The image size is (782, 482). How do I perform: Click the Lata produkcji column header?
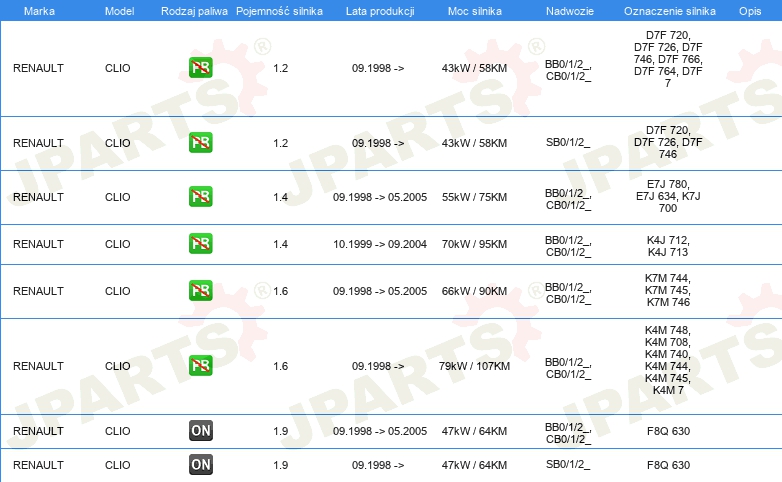[x=380, y=11]
